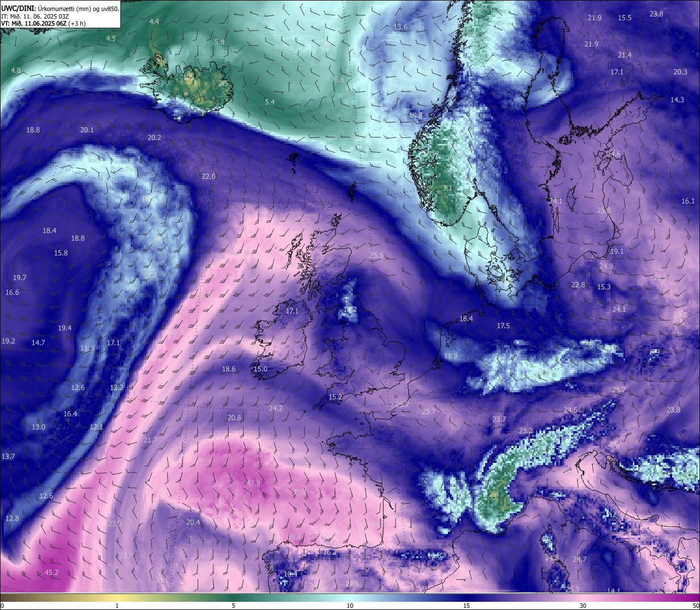Click the 3.1 value over southern Norway
700x610 pixels.
pyautogui.click(x=447, y=188)
